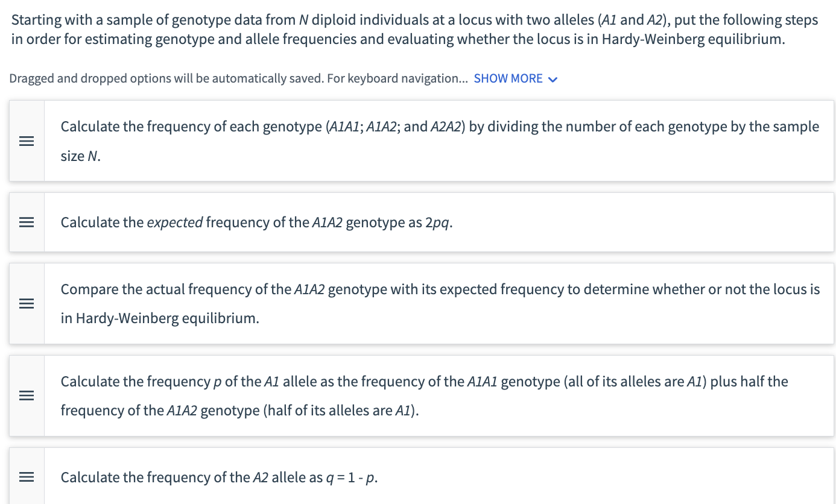The width and height of the screenshot is (836, 504).
Task: Click the SHOW MORE link
Action: click(x=508, y=78)
